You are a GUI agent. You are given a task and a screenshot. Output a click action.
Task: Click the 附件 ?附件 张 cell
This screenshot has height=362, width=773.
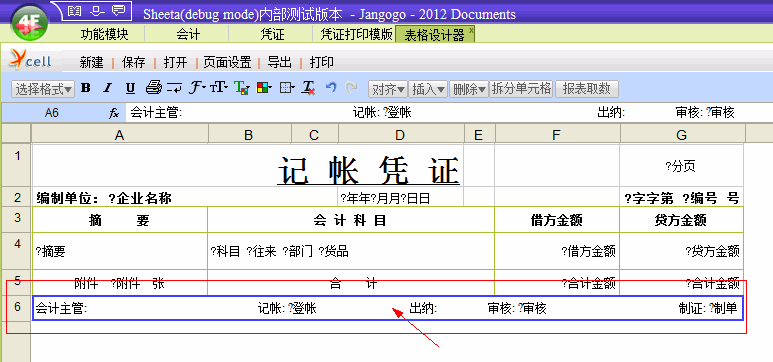point(120,283)
